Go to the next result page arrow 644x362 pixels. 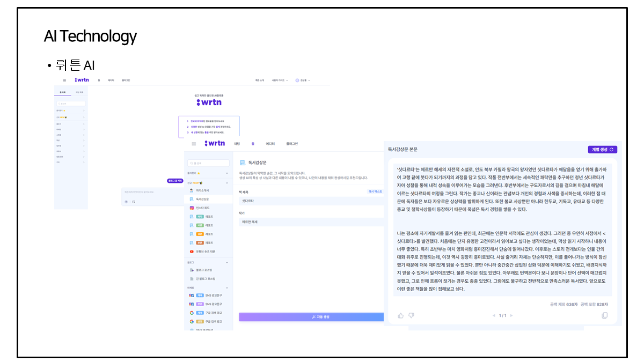point(511,315)
